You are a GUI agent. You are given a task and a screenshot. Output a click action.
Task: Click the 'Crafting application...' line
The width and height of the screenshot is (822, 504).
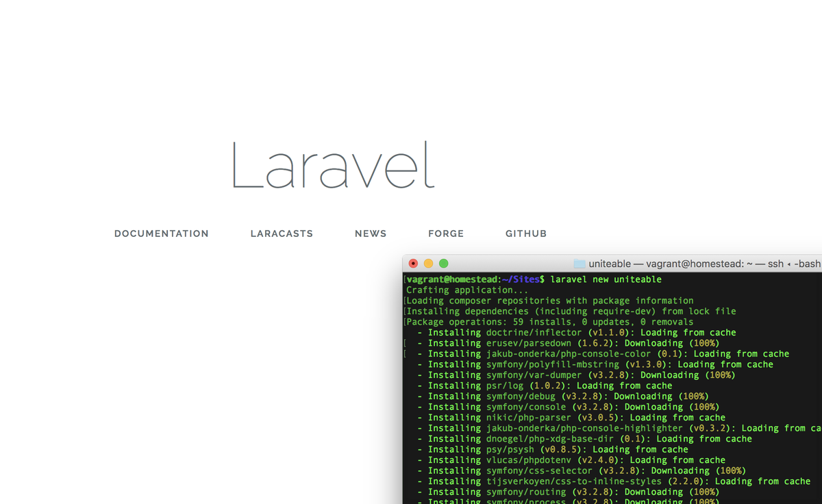tap(467, 290)
